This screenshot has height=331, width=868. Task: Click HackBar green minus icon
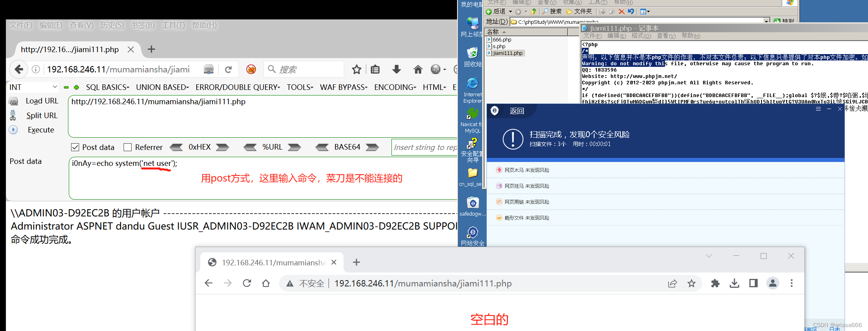(66, 87)
